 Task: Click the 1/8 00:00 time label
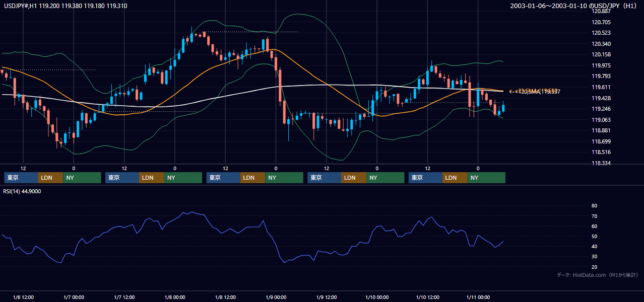(x=175, y=297)
